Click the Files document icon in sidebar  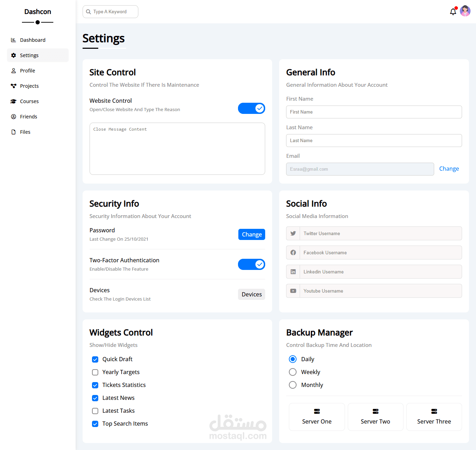point(14,132)
